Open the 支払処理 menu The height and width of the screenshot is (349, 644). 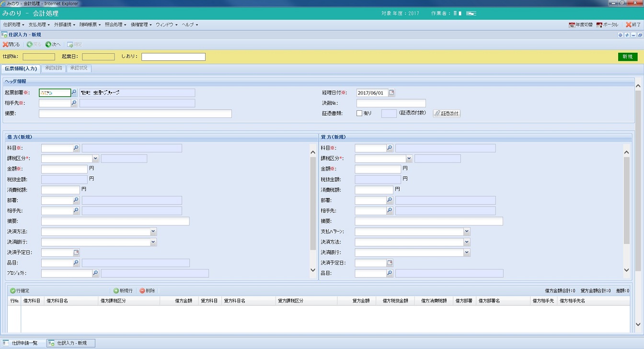tap(39, 24)
